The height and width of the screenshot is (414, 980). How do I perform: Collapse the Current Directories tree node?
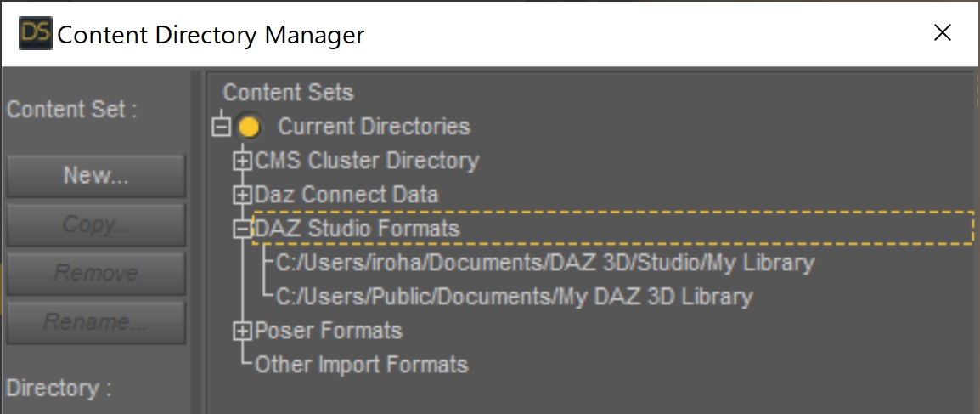[221, 128]
